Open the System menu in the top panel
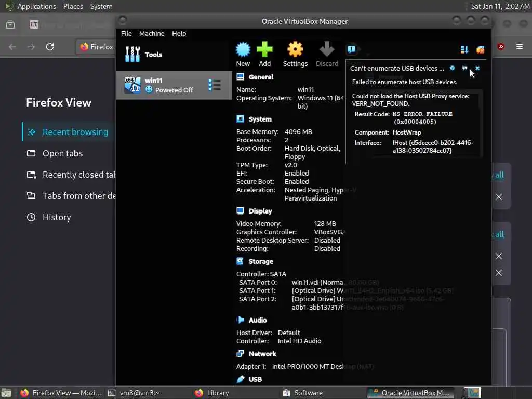The width and height of the screenshot is (532, 399). (x=101, y=6)
